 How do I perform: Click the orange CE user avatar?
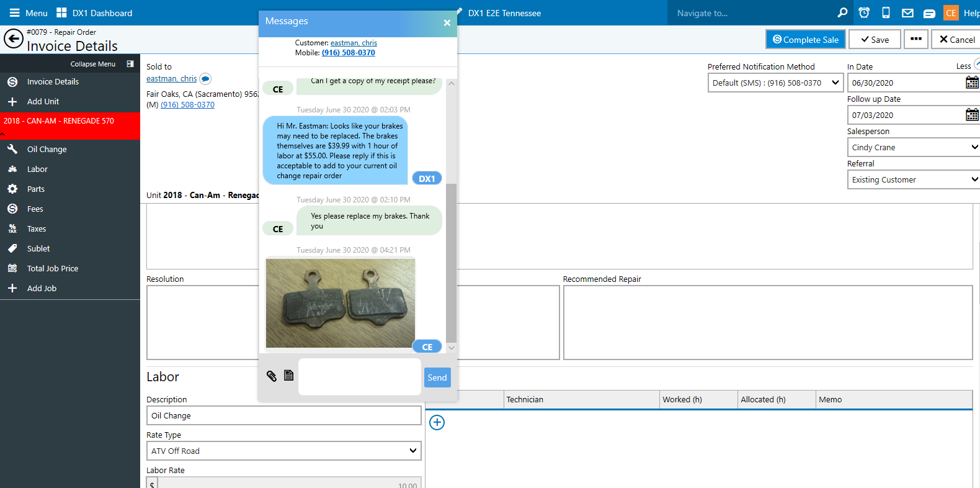[951, 13]
